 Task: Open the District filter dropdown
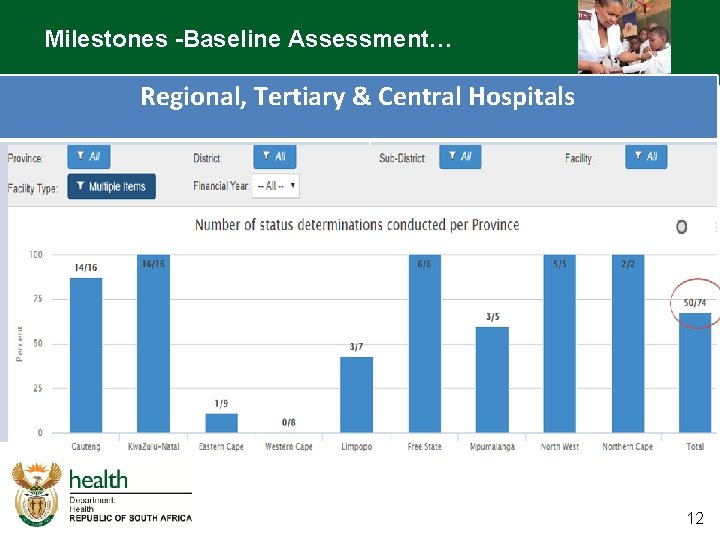(x=275, y=157)
